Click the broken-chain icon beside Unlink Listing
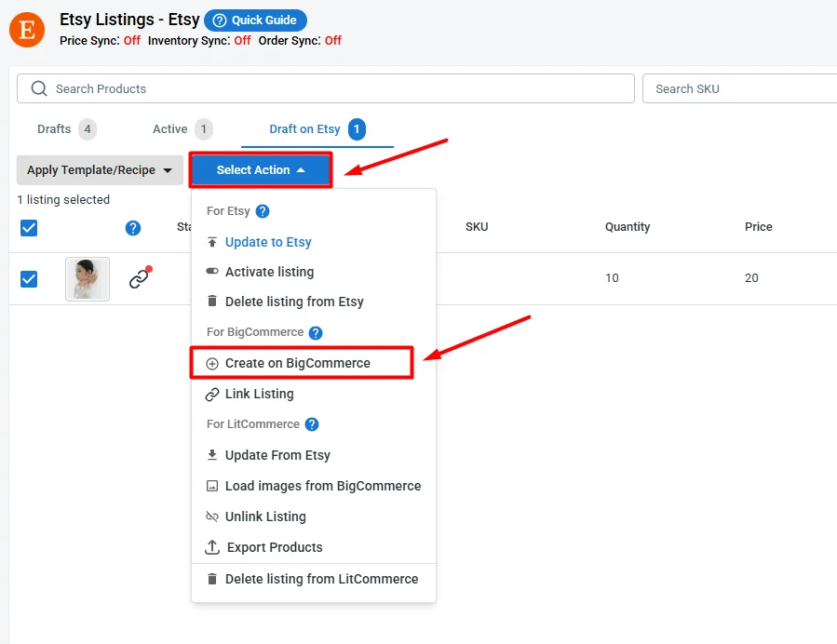The height and width of the screenshot is (644, 837). (211, 516)
